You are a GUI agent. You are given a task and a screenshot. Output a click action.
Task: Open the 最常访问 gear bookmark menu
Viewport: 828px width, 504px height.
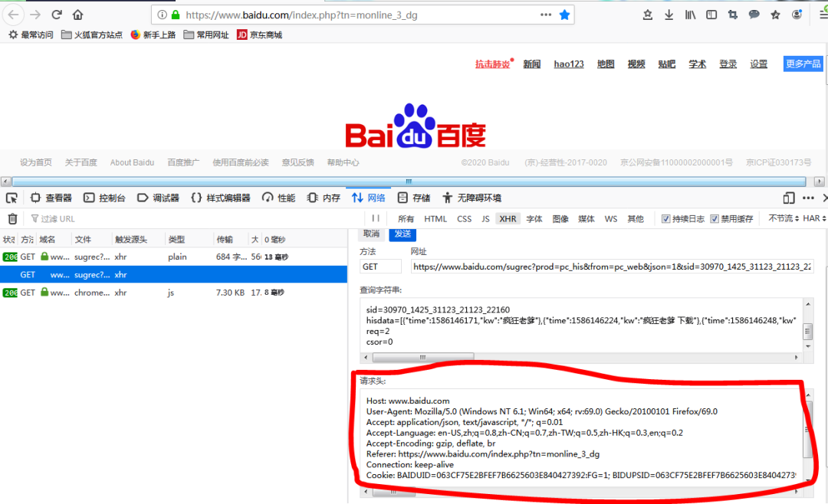point(31,34)
